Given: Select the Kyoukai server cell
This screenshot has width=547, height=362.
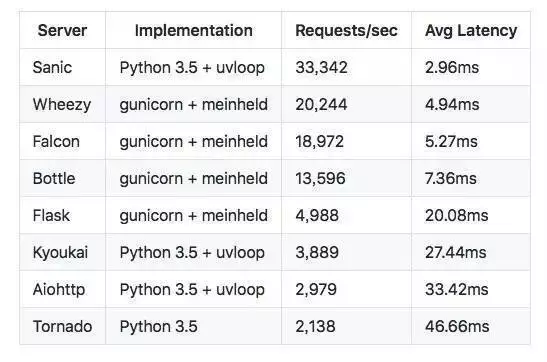Looking at the screenshot, I should 60,252.
